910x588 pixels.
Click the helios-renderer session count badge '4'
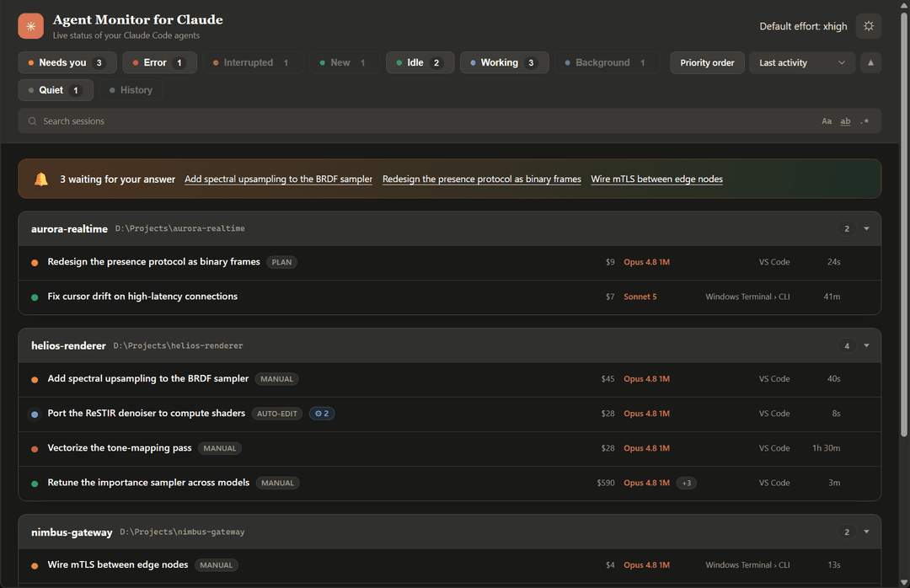(847, 346)
